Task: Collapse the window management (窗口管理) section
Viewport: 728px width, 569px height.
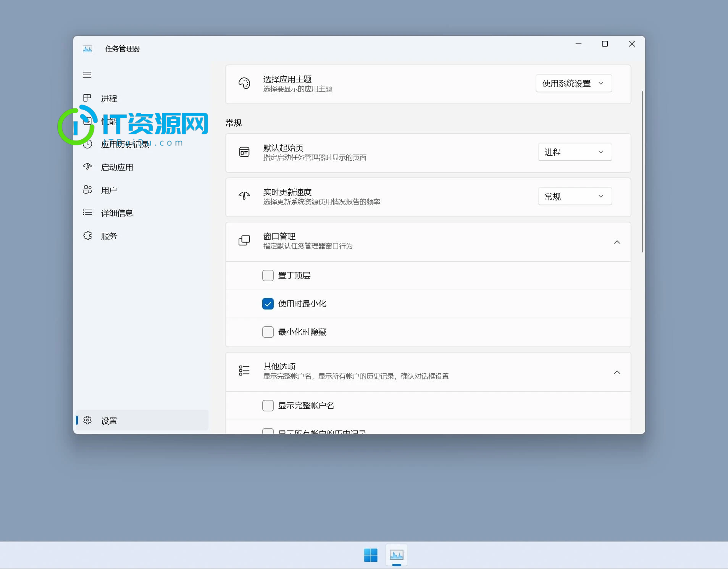Action: pyautogui.click(x=617, y=242)
